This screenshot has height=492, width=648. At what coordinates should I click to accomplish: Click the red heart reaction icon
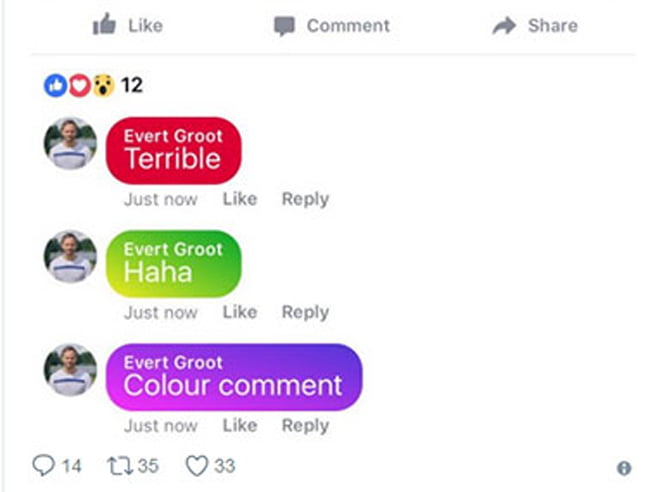79,85
